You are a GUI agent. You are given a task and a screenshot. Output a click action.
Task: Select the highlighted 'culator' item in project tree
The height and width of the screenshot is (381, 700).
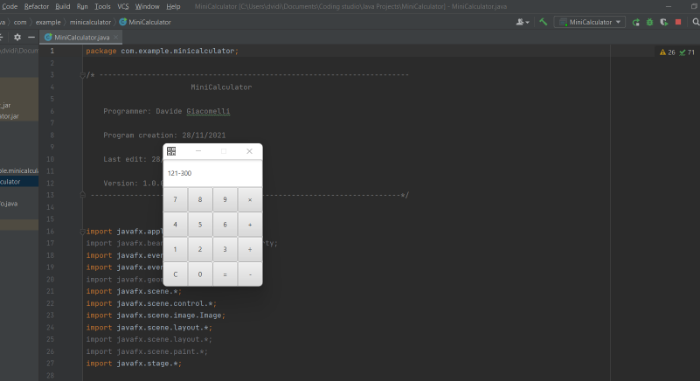(x=19, y=182)
